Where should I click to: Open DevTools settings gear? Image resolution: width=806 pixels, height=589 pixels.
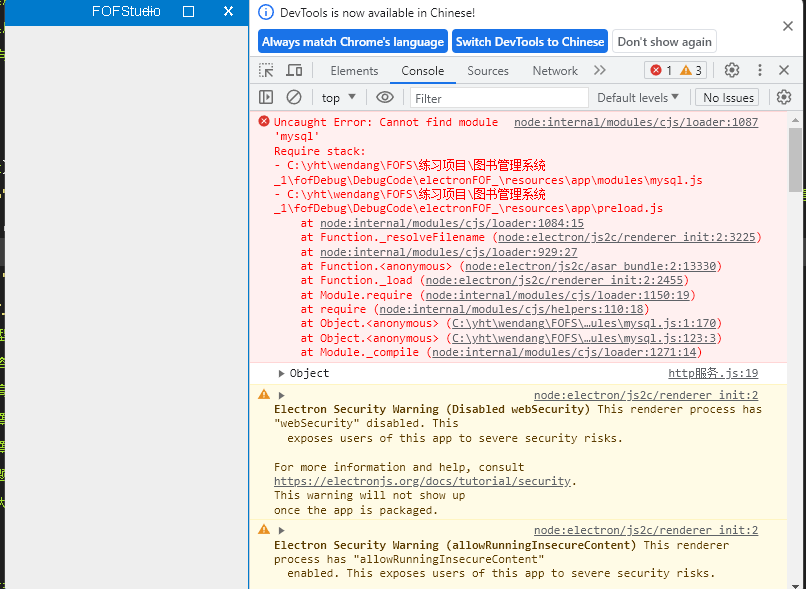point(731,70)
